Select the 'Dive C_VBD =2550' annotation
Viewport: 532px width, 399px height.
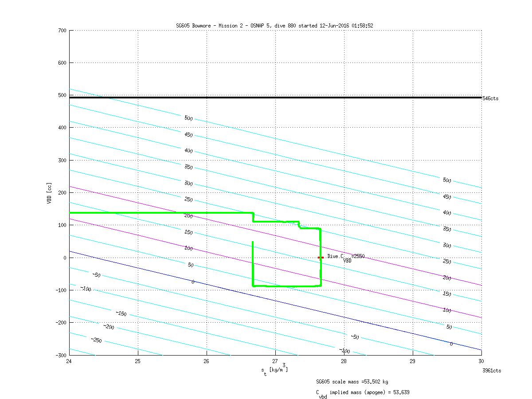coord(346,258)
